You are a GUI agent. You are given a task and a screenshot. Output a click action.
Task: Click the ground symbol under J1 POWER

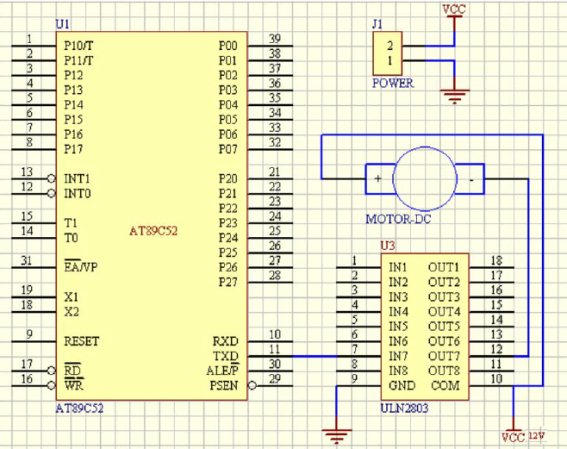point(455,96)
